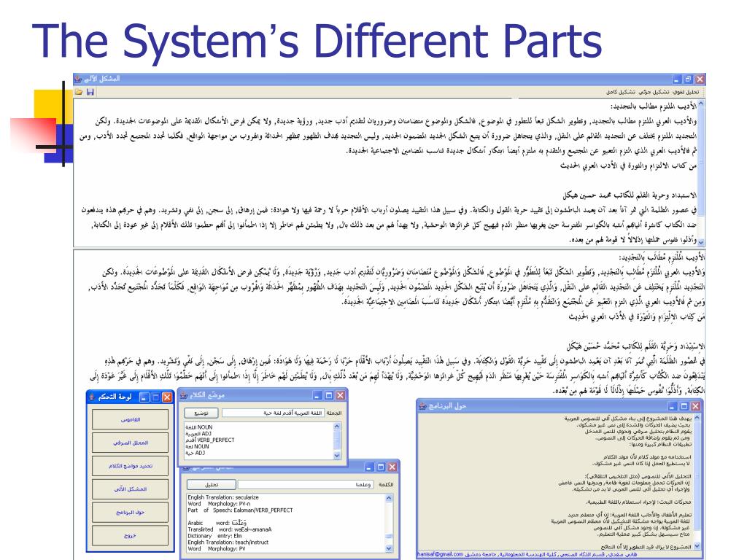Click the about window scroll-up arrow
Image resolution: width=747 pixels, height=560 pixels.
point(697,418)
